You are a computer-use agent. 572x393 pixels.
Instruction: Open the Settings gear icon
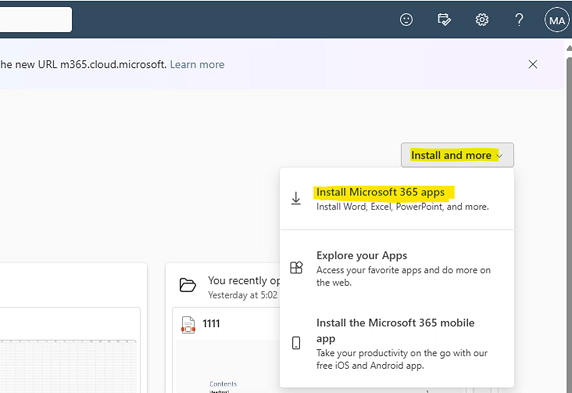click(x=482, y=19)
